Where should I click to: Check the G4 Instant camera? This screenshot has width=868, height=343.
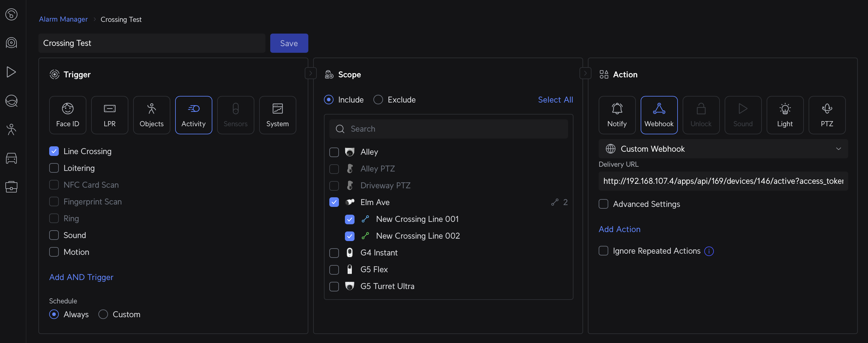(334, 253)
